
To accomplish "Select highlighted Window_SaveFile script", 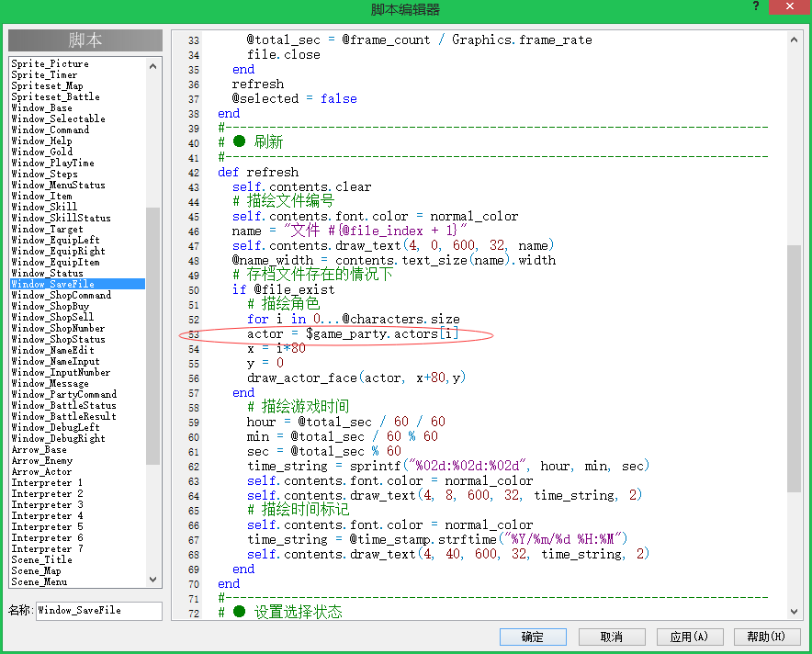I will click(77, 284).
